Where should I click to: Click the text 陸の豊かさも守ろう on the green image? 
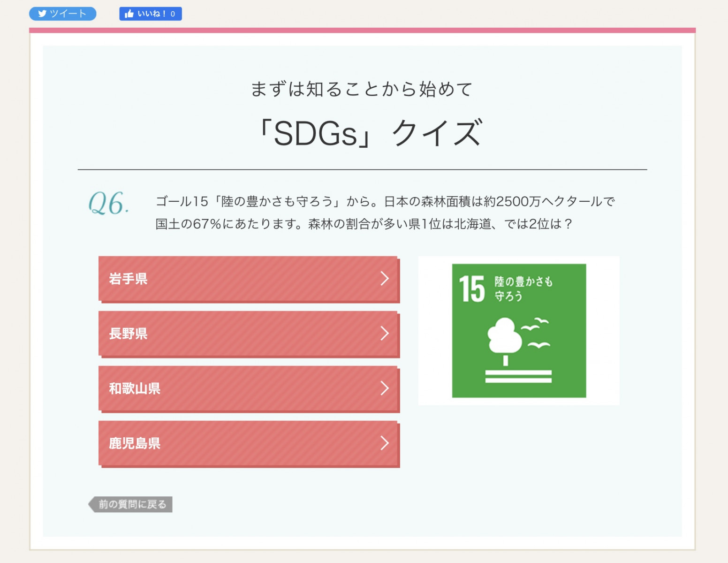coord(523,289)
